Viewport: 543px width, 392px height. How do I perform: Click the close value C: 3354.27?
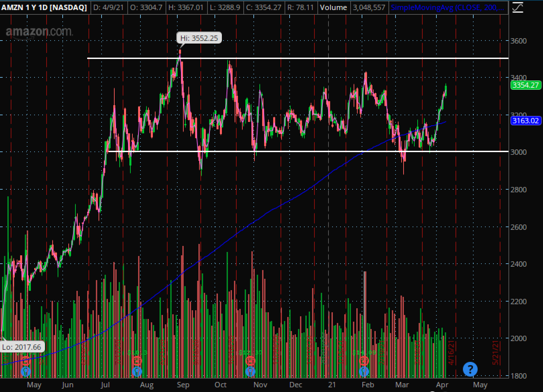tap(264, 7)
